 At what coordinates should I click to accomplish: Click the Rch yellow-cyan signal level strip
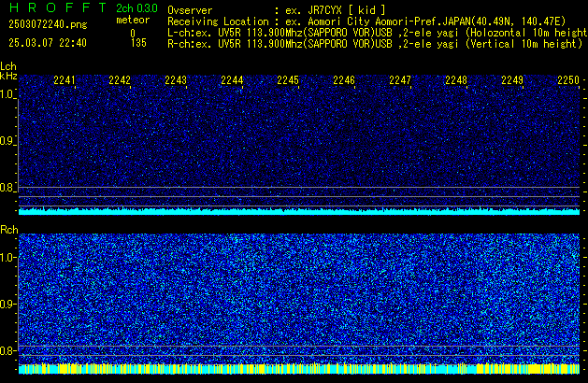pos(299,369)
